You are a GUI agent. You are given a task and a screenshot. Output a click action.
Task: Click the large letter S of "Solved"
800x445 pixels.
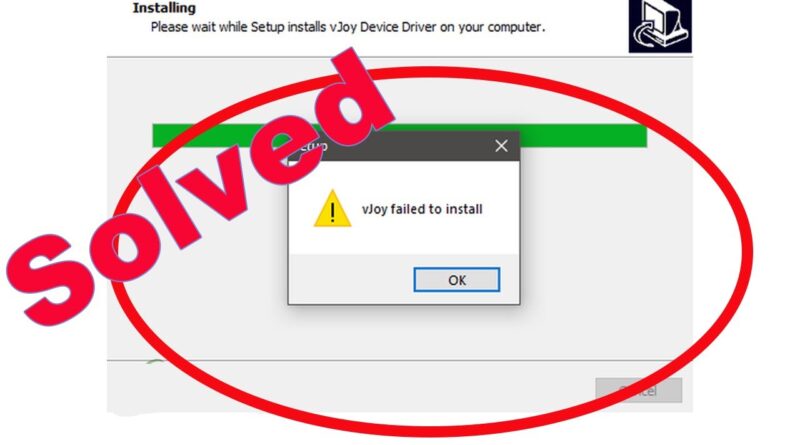[x=52, y=280]
